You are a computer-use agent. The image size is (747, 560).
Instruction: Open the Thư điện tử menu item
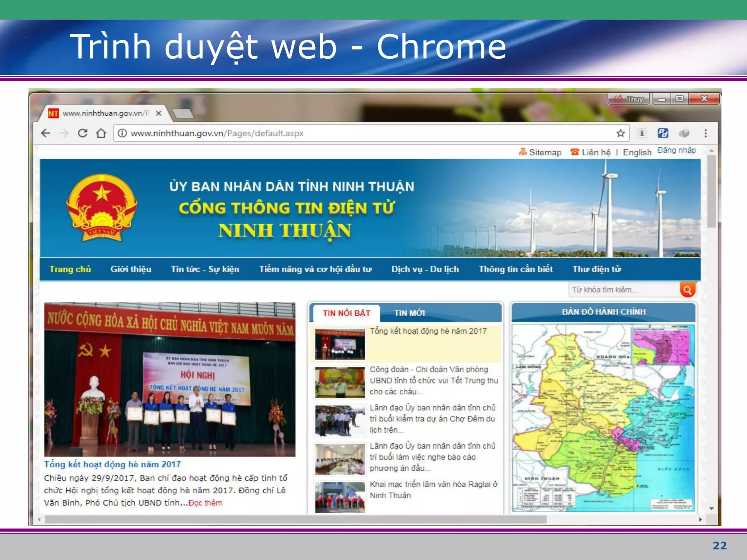(597, 269)
